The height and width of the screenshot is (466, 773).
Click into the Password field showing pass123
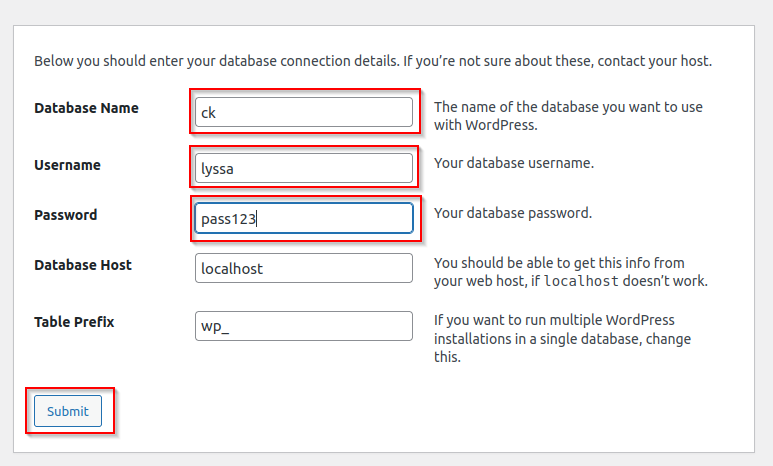pyautogui.click(x=304, y=218)
